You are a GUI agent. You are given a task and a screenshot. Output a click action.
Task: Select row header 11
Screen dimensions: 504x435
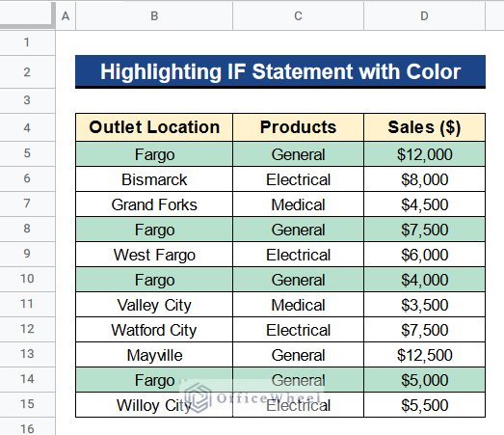27,304
